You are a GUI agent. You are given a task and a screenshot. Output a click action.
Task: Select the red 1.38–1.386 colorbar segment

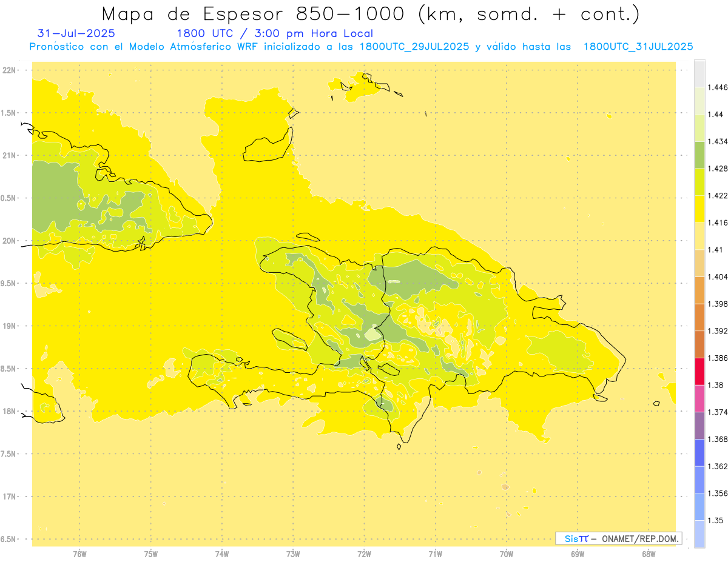point(699,371)
